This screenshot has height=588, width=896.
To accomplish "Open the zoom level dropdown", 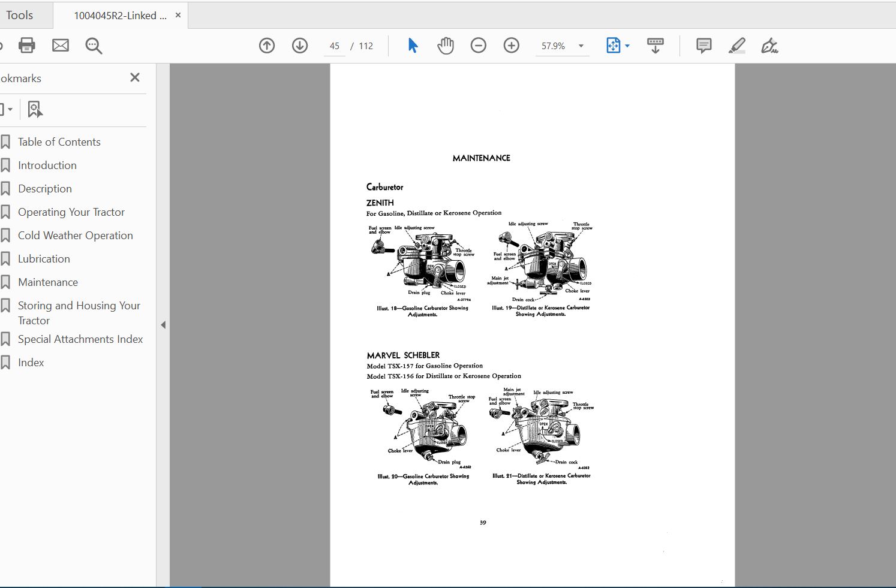I will click(x=579, y=45).
